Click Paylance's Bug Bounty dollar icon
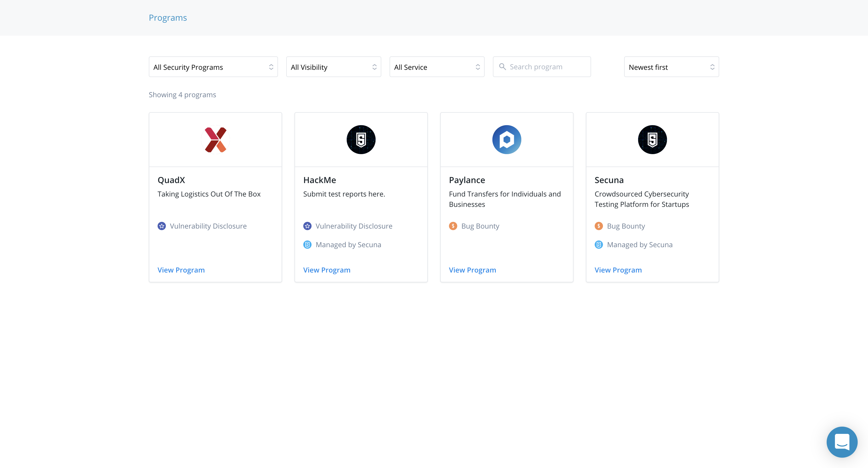The height and width of the screenshot is (468, 868). tap(453, 226)
